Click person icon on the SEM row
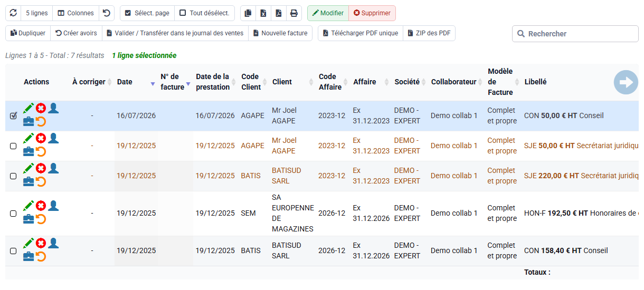The image size is (644, 290). (53, 206)
